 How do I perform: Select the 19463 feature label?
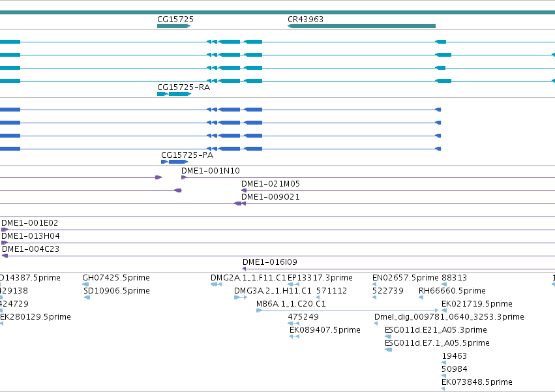click(x=454, y=356)
